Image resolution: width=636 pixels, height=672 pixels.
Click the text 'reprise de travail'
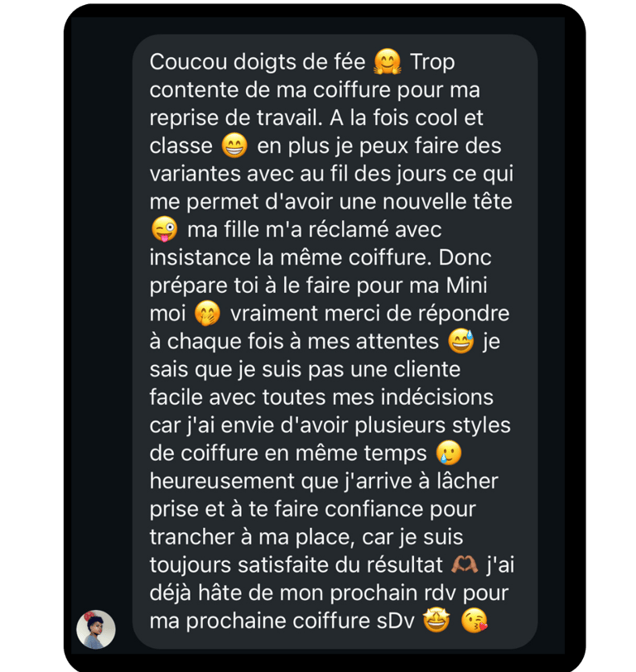tap(235, 118)
